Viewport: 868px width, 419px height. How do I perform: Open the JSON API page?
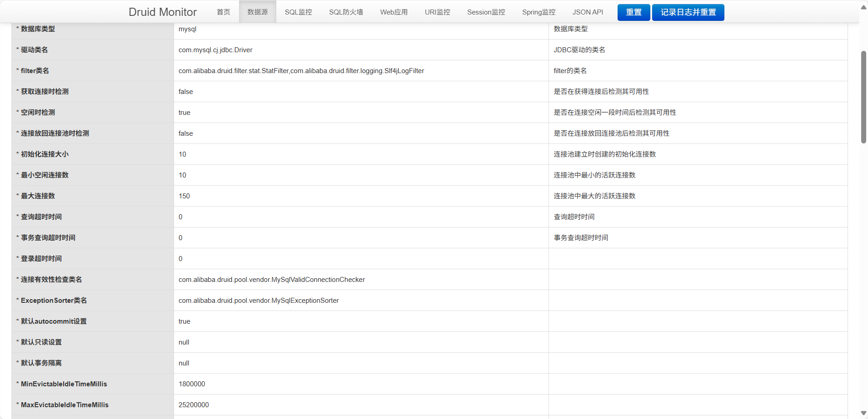coord(588,12)
